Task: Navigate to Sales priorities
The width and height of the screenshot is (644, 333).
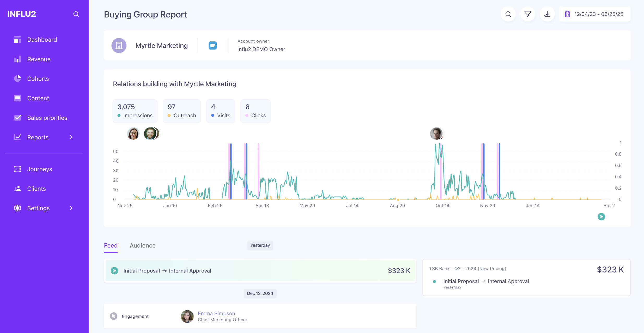Action: click(x=47, y=118)
